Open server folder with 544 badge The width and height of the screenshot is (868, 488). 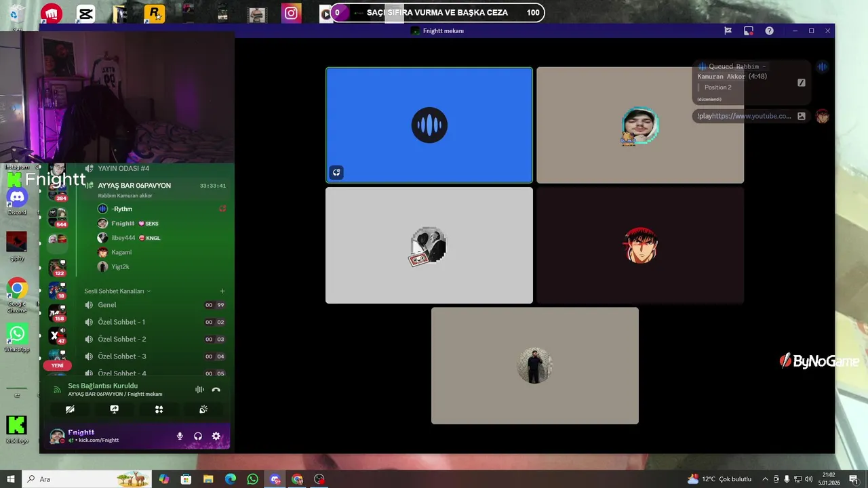57,218
